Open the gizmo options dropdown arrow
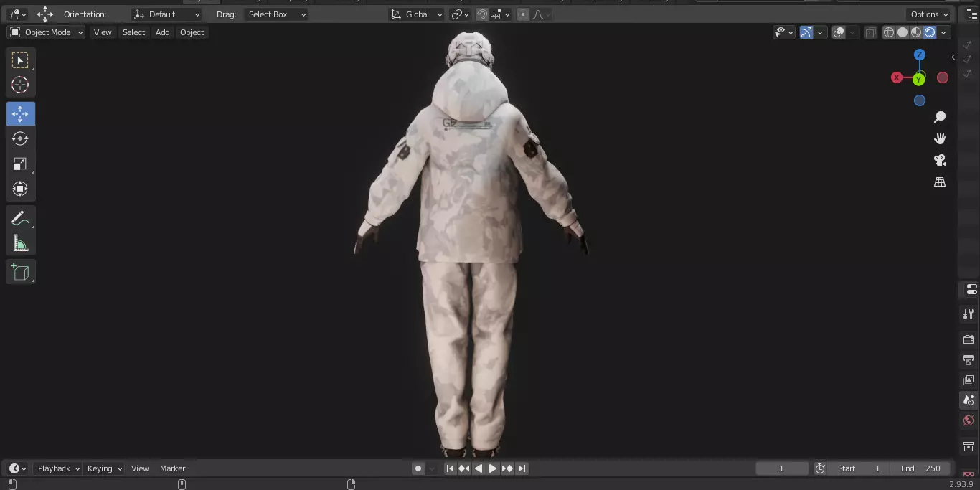Viewport: 980px width, 490px height. [x=819, y=32]
